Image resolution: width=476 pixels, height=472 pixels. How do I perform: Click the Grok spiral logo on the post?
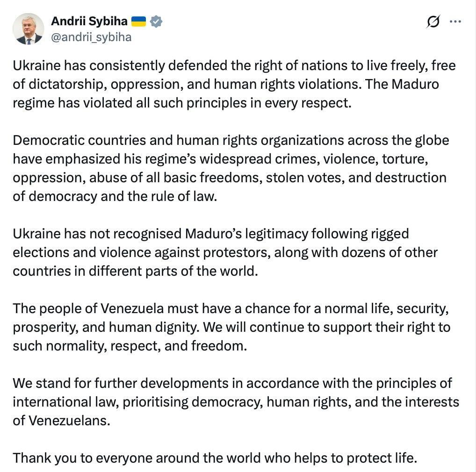(x=433, y=21)
